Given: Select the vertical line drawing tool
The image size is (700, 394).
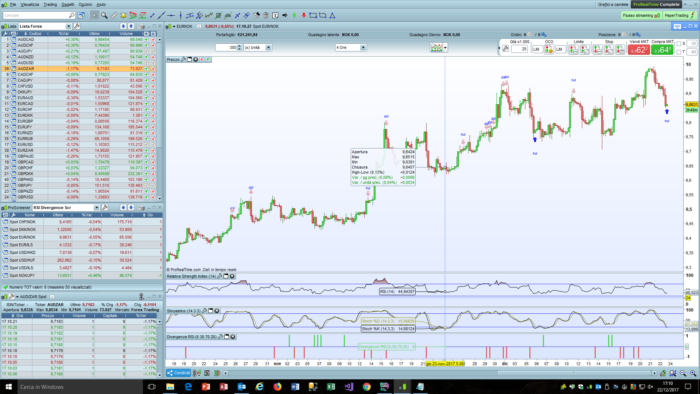Looking at the screenshot, I should 180,15.
